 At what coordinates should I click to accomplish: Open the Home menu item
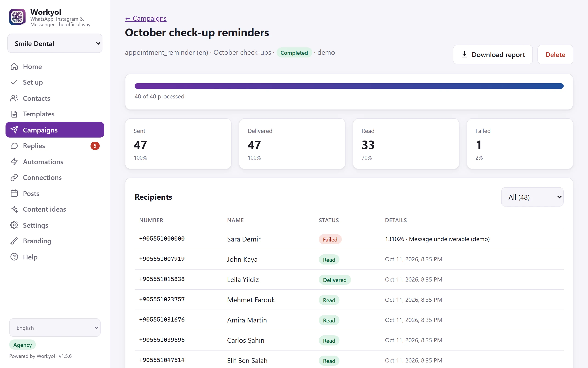pos(55,66)
